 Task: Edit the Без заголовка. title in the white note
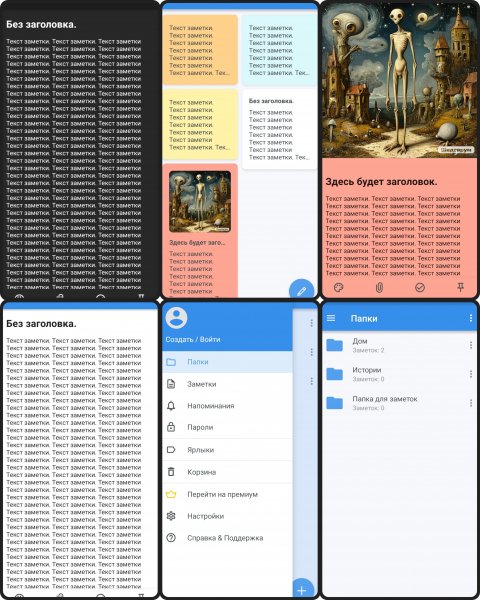click(x=41, y=324)
